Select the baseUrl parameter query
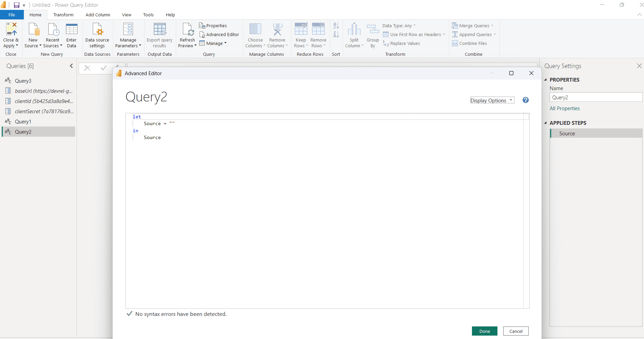644x339 pixels. tap(38, 91)
